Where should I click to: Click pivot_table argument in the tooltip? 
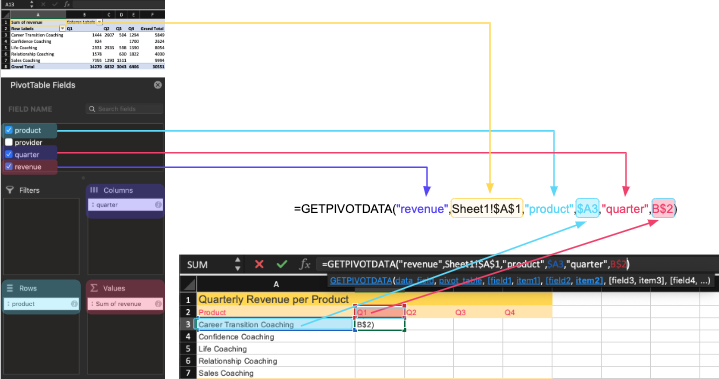[460, 280]
